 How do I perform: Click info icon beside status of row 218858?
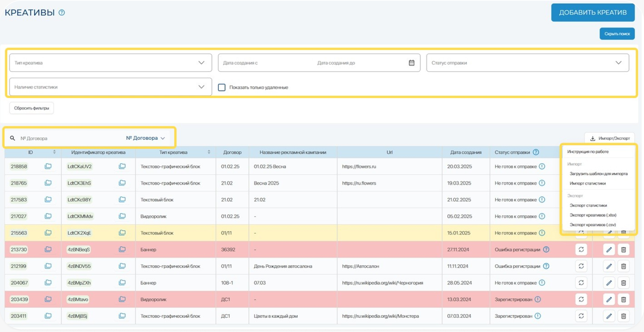[542, 166]
